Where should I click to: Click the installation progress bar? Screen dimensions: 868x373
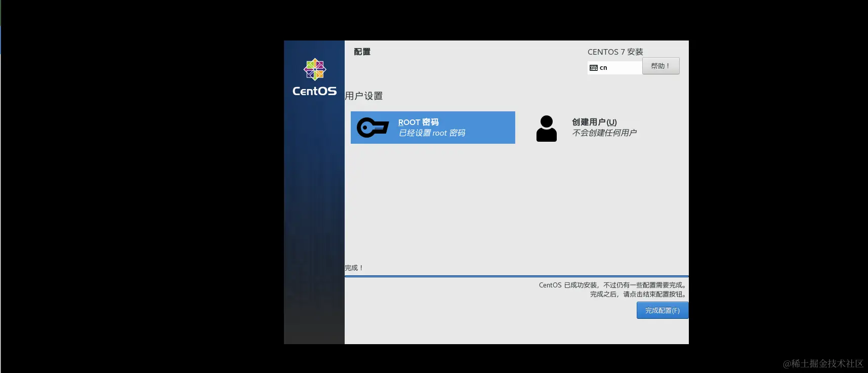coord(516,276)
